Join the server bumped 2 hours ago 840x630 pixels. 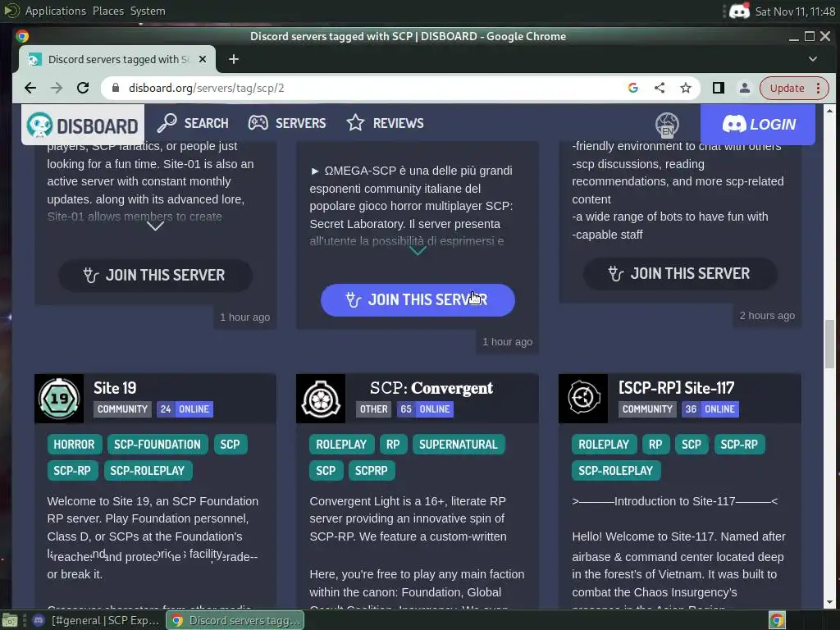(680, 274)
